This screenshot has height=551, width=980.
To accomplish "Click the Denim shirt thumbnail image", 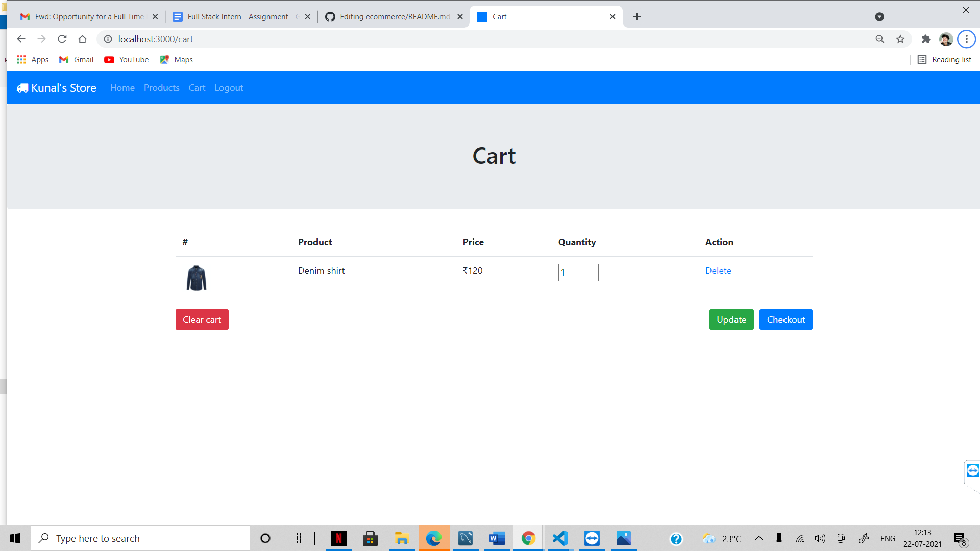I will pos(197,278).
